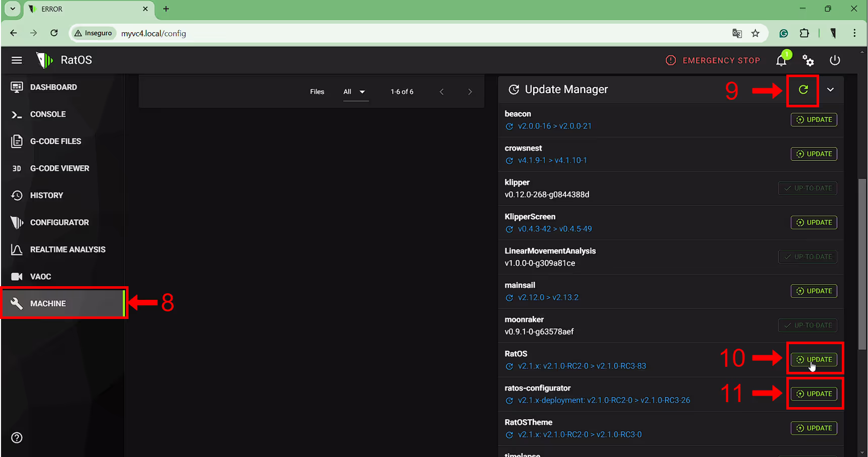Open the notifications bell
The image size is (868, 457).
(781, 60)
